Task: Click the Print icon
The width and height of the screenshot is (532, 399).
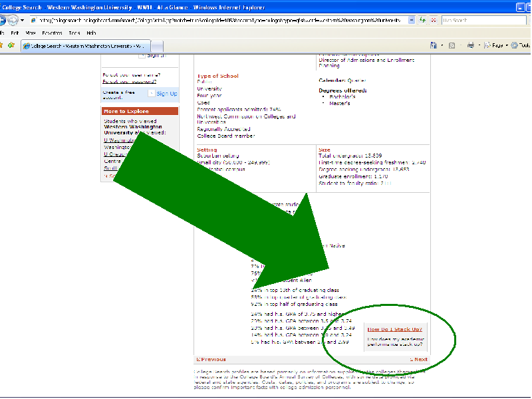Action: (471, 45)
